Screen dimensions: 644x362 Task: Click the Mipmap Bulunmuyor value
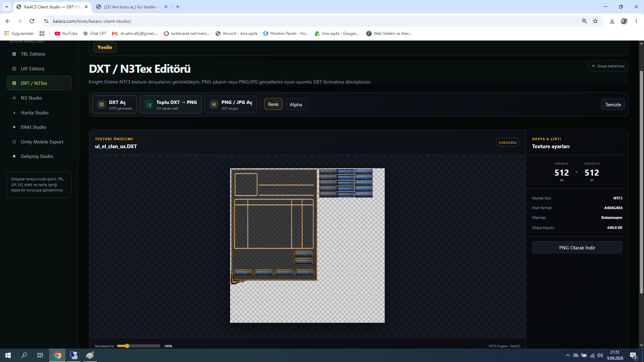pyautogui.click(x=611, y=218)
